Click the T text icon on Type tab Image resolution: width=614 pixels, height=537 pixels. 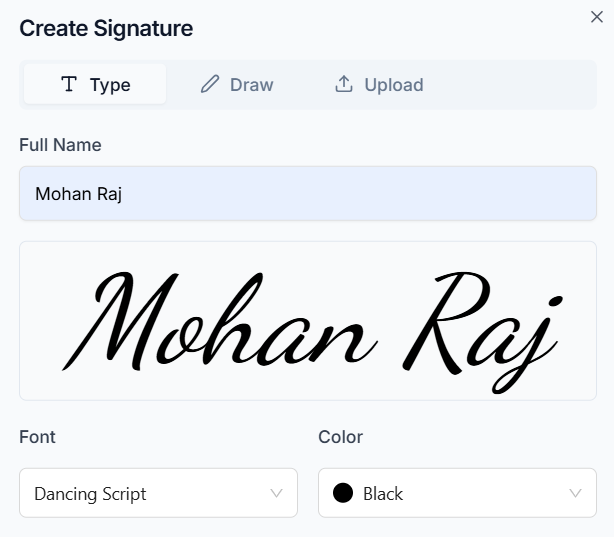(69, 84)
